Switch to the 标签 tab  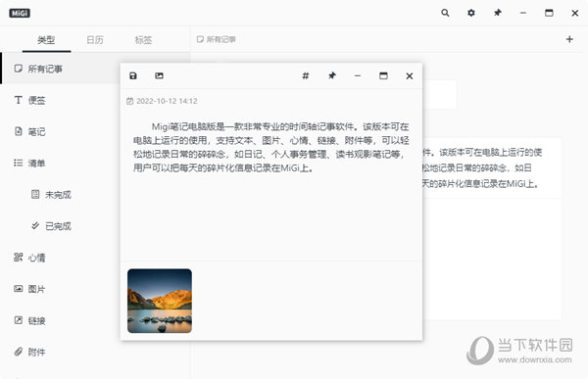coord(143,40)
